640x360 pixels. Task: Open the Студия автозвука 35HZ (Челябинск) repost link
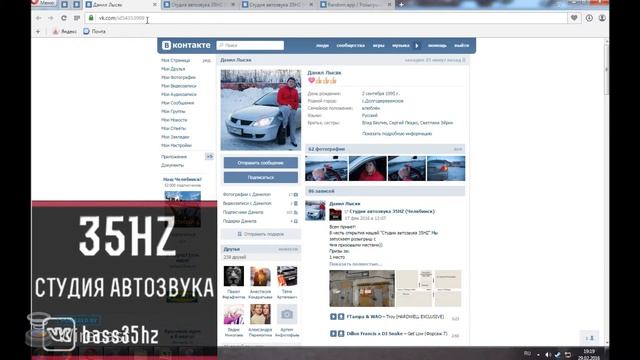click(392, 211)
